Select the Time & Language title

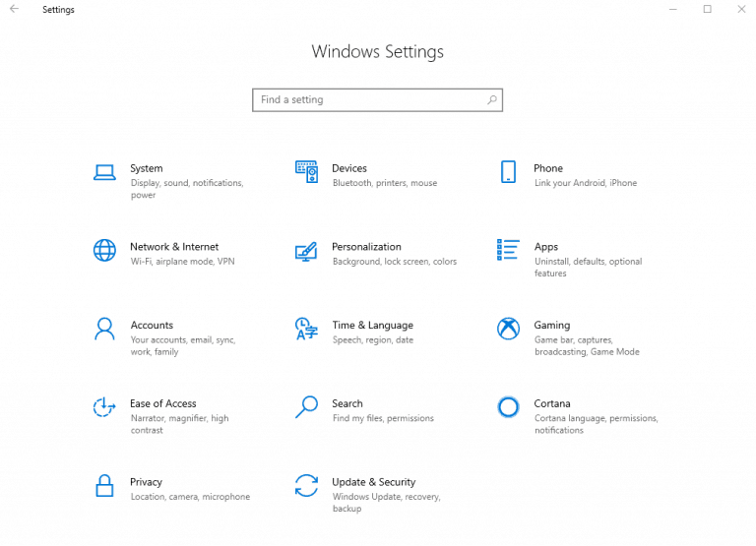(x=372, y=326)
